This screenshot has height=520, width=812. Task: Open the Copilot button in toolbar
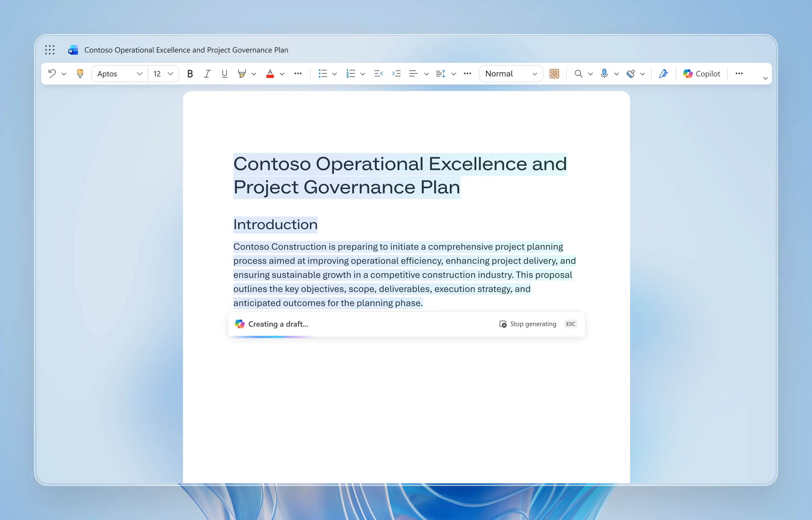(x=701, y=74)
